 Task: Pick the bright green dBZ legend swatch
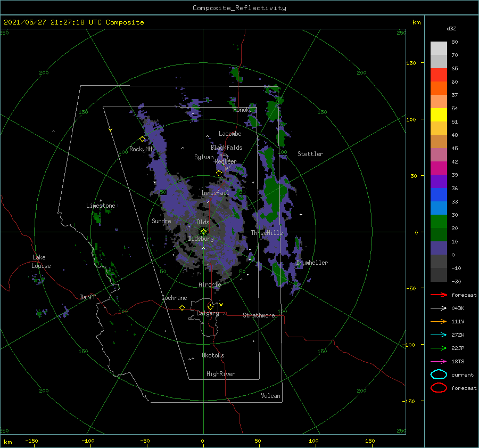(x=439, y=222)
